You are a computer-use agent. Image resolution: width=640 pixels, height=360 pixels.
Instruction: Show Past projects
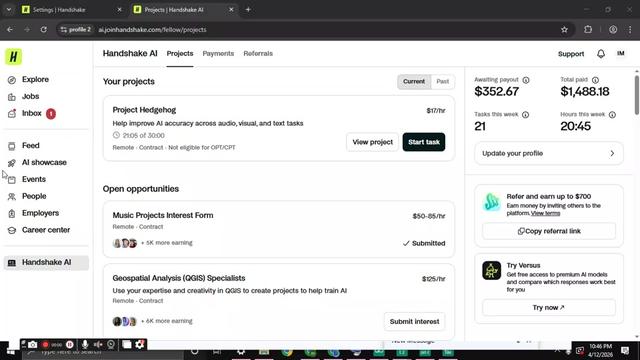pos(442,82)
